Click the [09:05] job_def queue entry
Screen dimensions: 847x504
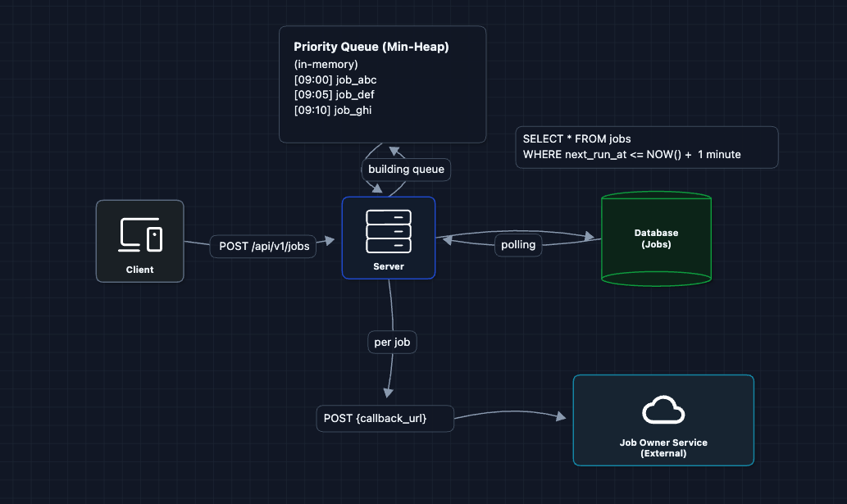[x=335, y=95]
